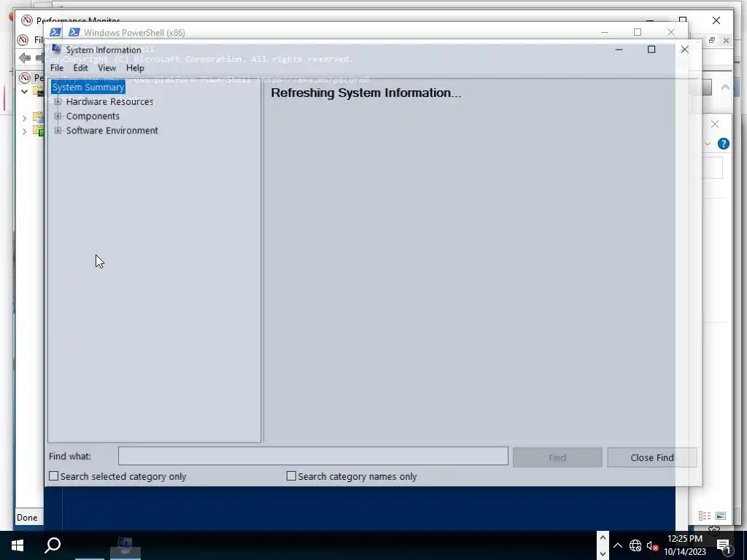Open Windows taskbar search
This screenshot has height=560, width=747.
(53, 545)
